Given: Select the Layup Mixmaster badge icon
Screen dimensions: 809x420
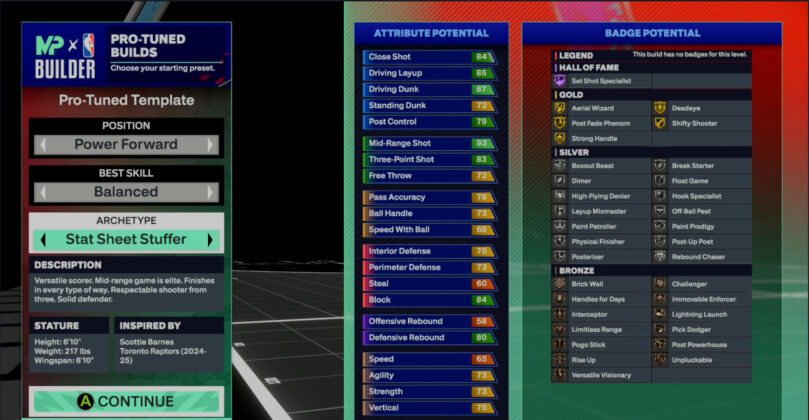Looking at the screenshot, I should 560,211.
